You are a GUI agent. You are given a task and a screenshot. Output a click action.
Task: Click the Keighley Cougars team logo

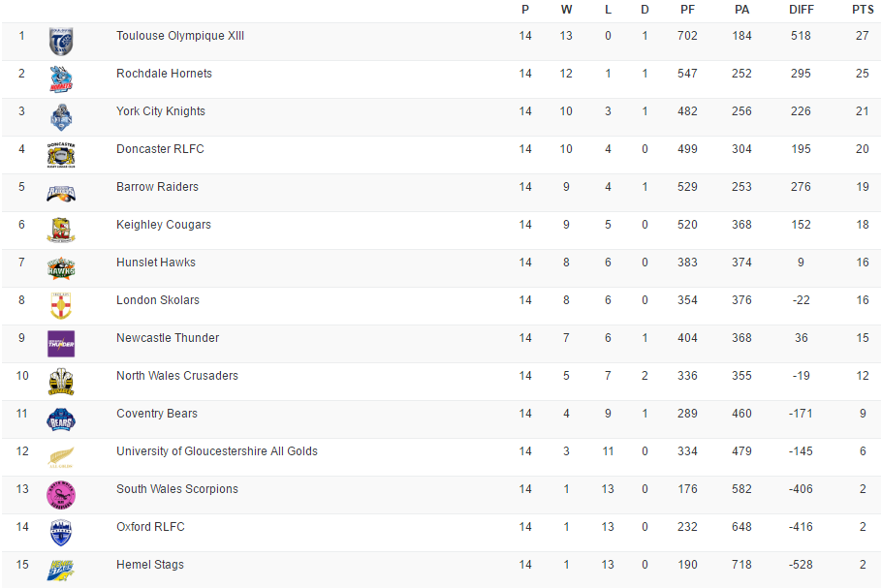click(61, 231)
